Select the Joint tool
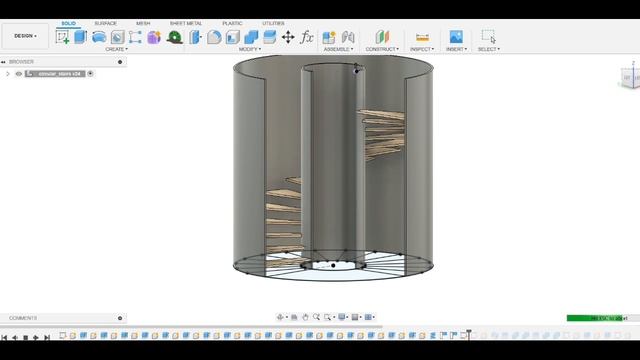This screenshot has width=640, height=360. coord(348,37)
